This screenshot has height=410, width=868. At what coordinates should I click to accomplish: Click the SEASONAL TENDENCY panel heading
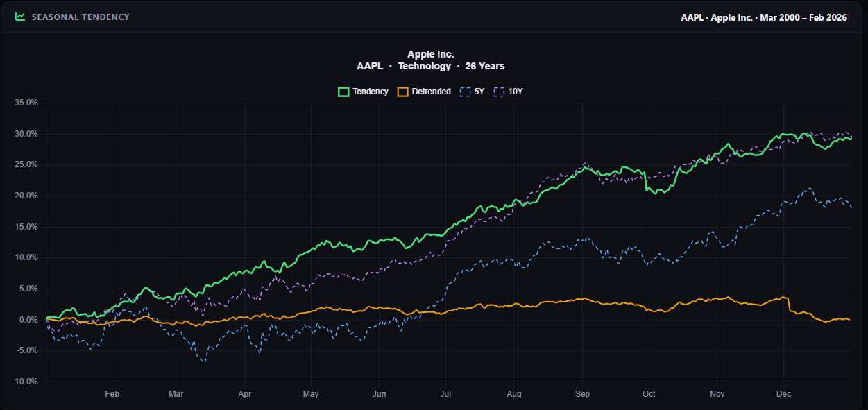pyautogui.click(x=80, y=17)
